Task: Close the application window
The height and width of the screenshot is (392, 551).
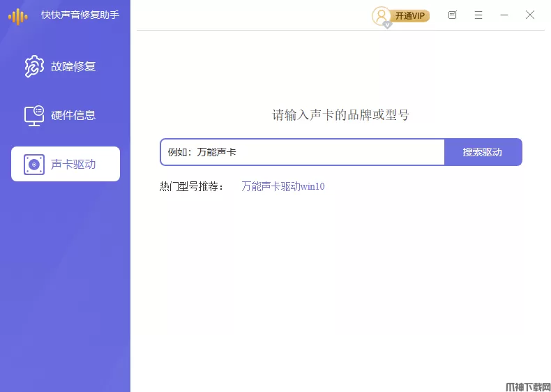Action: coord(530,15)
